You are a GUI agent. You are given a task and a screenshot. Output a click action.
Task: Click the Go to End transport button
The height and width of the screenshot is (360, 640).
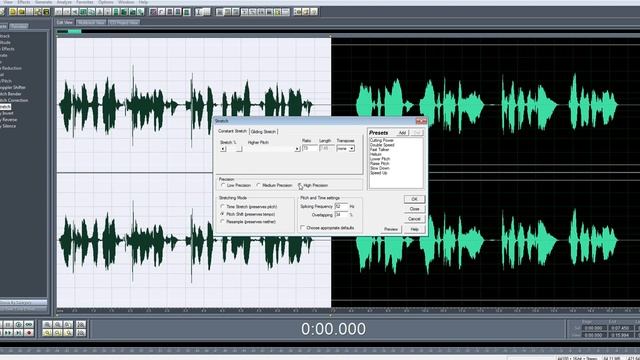coord(18,333)
